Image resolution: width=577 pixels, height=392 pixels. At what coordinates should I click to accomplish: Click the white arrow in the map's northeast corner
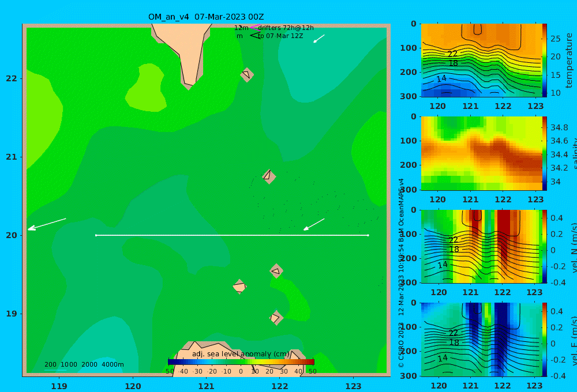click(319, 39)
